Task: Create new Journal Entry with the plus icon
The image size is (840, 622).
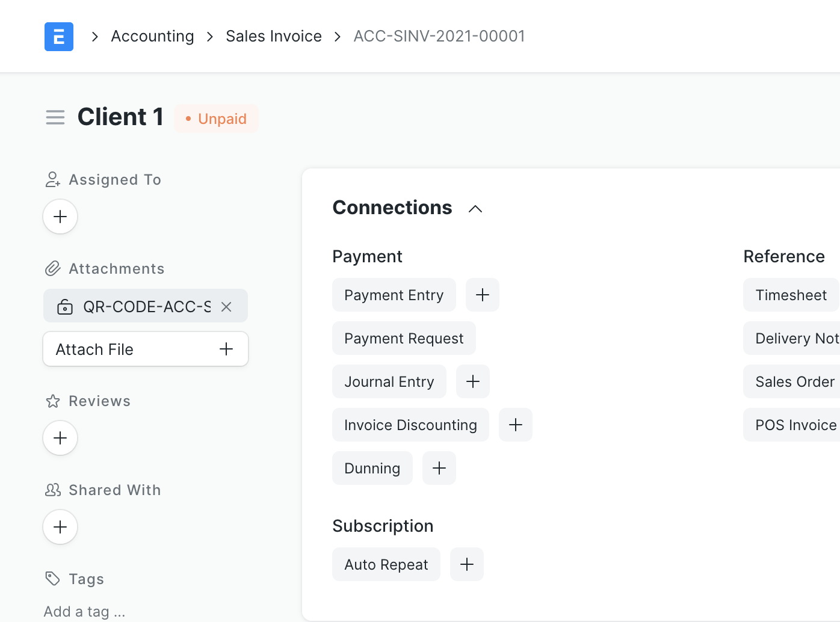Action: [x=473, y=381]
